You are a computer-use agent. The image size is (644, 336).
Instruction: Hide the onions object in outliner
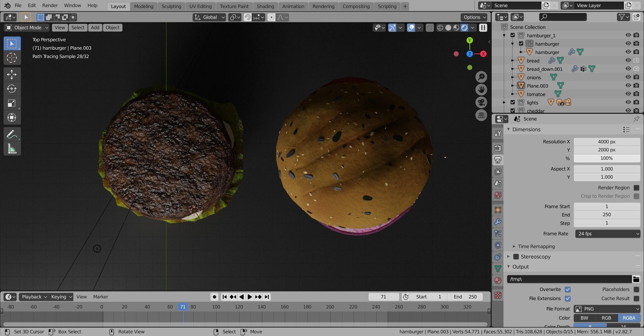click(x=628, y=77)
